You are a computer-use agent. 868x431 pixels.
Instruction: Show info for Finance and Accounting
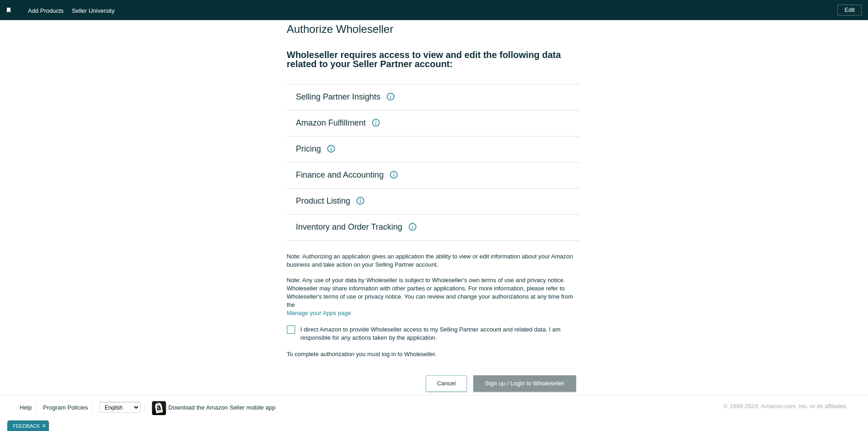click(394, 175)
